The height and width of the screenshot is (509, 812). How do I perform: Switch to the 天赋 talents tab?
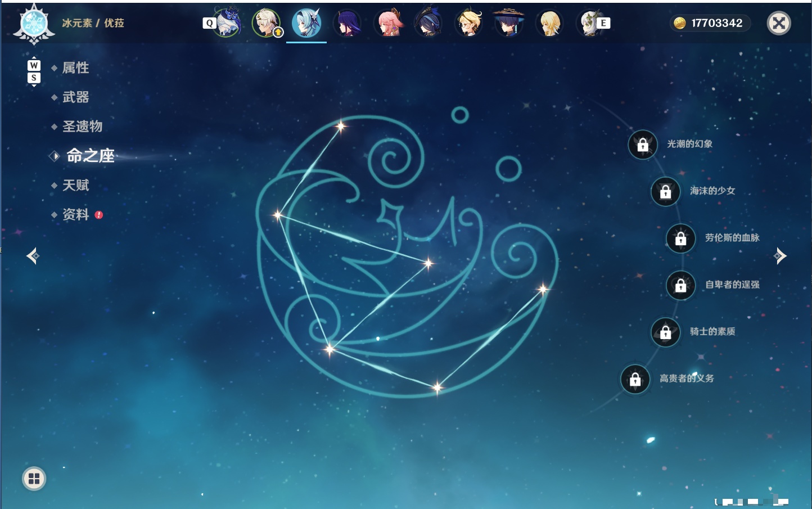[x=75, y=185]
